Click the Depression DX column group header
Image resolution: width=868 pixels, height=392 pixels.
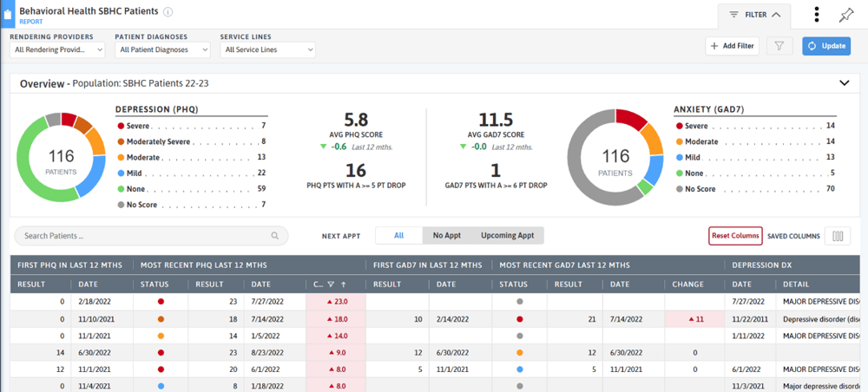coord(762,265)
